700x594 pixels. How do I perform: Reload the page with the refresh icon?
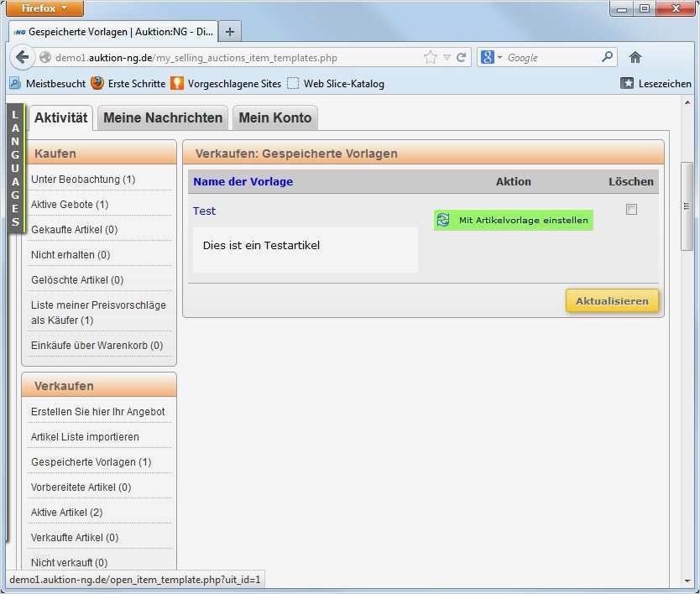click(x=462, y=58)
